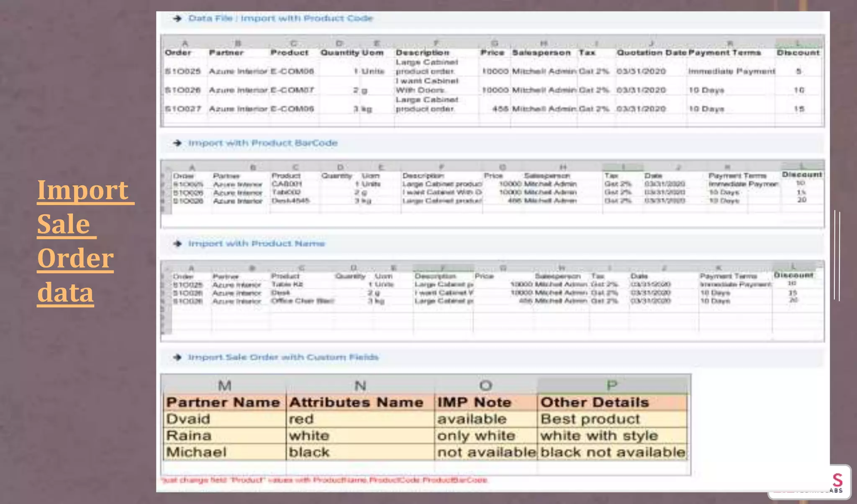The image size is (857, 504).
Task: Click Data File / Import with Product Code heading
Action: coord(280,18)
